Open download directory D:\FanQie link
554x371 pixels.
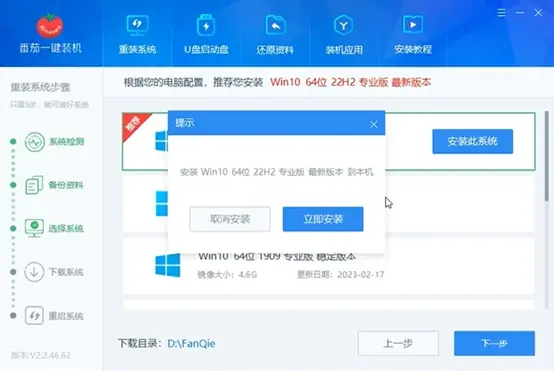[x=191, y=343]
